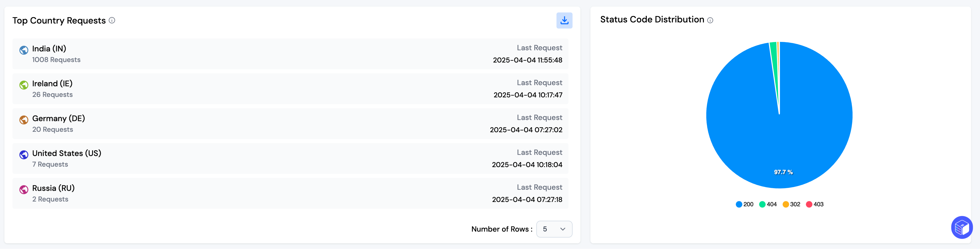Click the info icon beside Top Country Requests

point(112,21)
